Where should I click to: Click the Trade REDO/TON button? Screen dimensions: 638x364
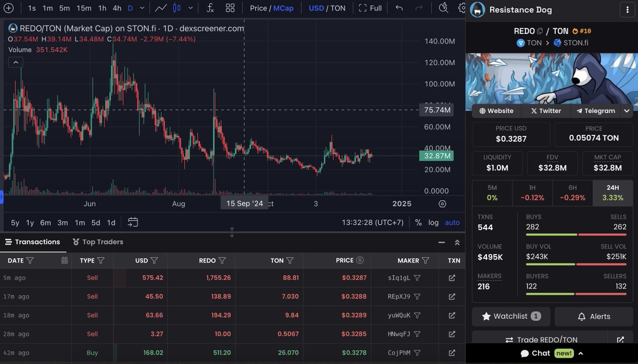(x=541, y=340)
